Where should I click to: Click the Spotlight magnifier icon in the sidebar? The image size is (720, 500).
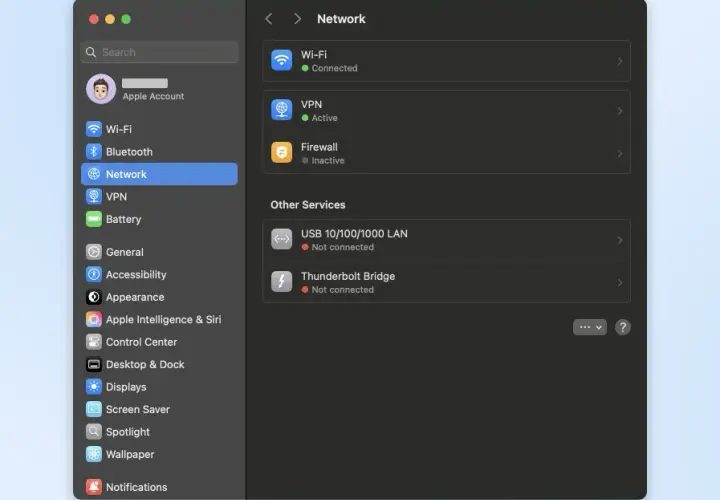point(94,432)
